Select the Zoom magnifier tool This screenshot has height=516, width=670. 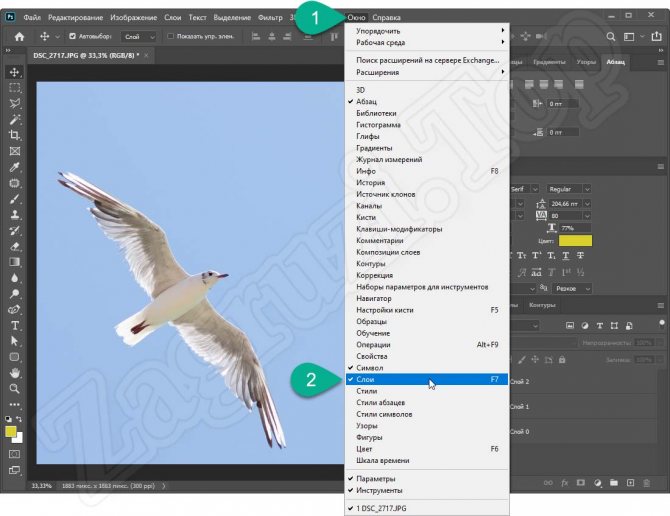click(x=15, y=387)
